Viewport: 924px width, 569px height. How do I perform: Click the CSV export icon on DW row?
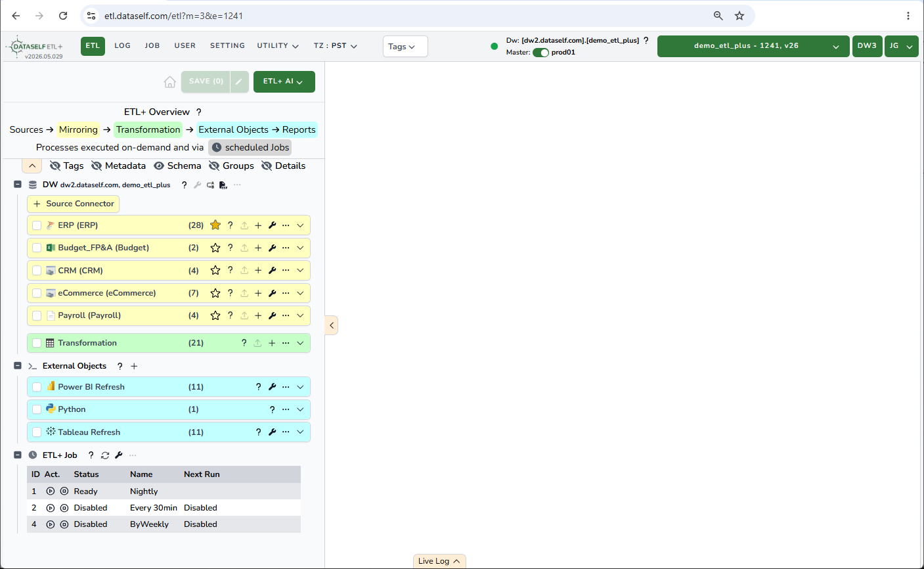point(223,185)
